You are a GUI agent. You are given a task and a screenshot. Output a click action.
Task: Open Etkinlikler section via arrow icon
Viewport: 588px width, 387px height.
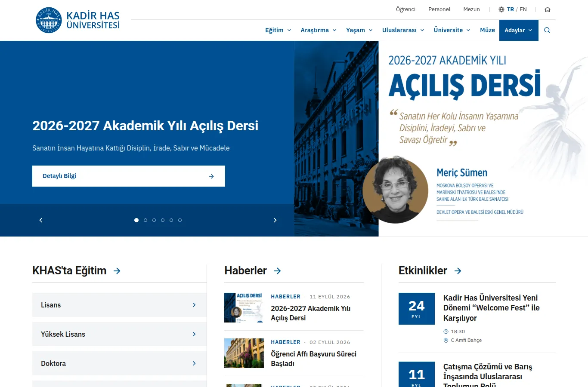click(458, 271)
